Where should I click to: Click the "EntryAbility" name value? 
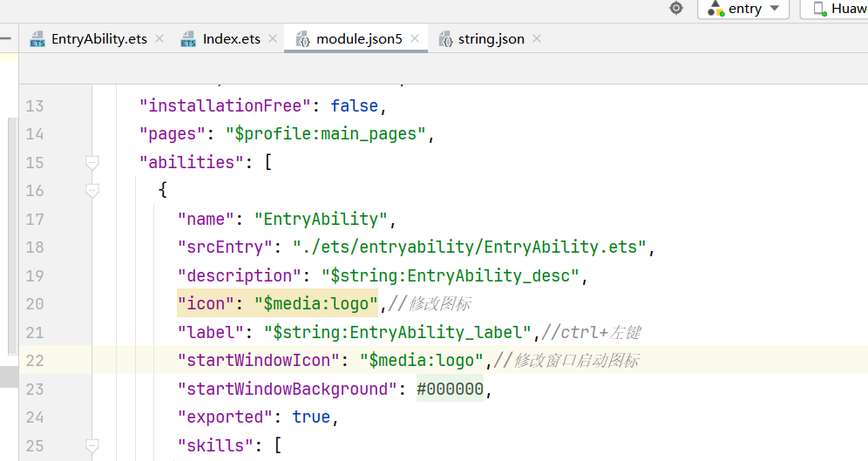(x=321, y=219)
